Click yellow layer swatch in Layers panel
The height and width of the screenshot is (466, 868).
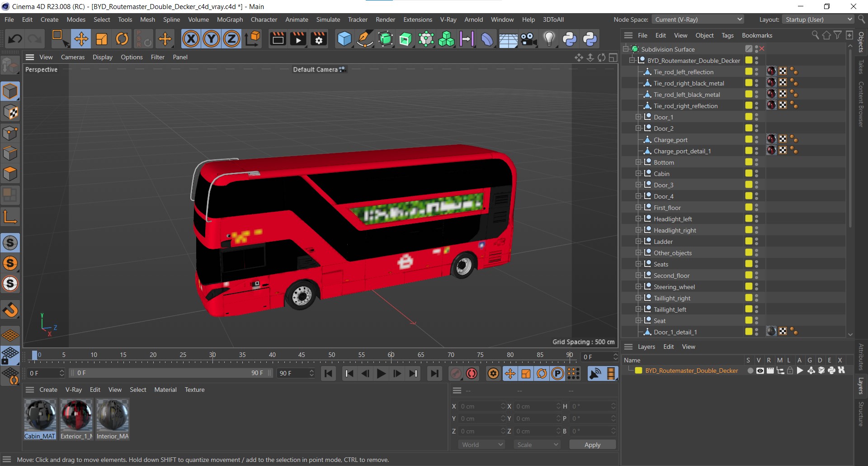(638, 371)
